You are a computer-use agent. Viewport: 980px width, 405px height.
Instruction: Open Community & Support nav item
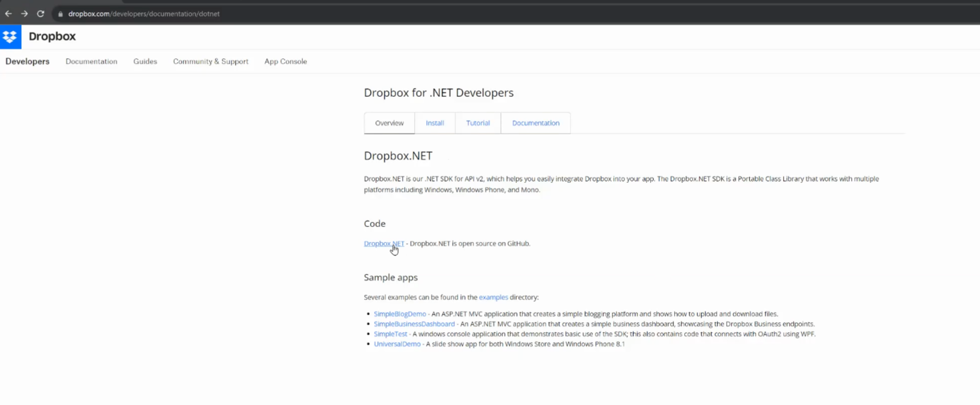211,61
